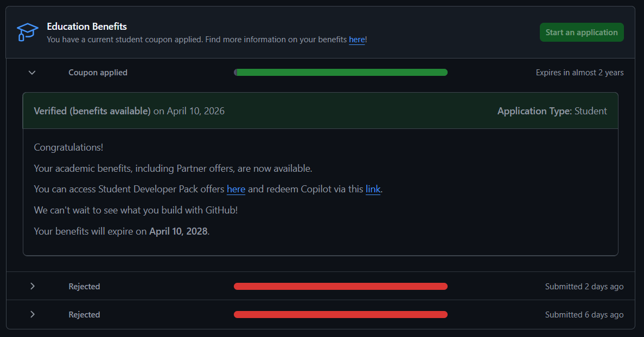
Task: Open Student Developer Pack offers 'here' link
Action: click(236, 189)
